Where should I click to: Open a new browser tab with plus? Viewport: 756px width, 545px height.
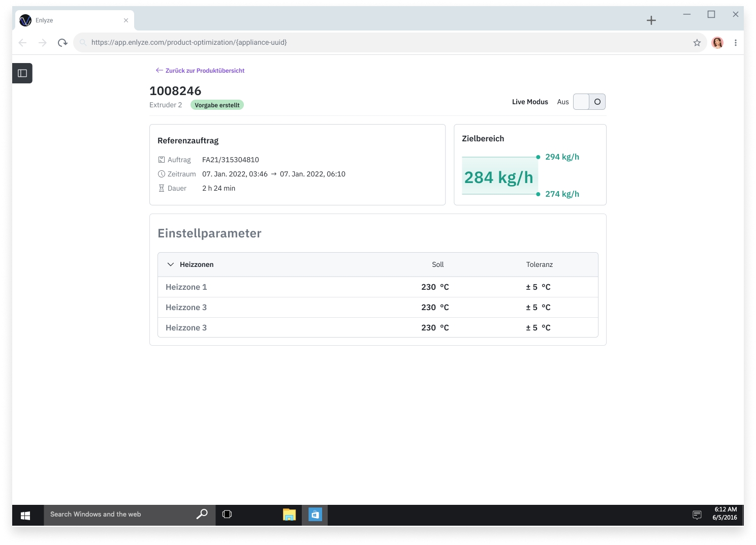(x=651, y=20)
